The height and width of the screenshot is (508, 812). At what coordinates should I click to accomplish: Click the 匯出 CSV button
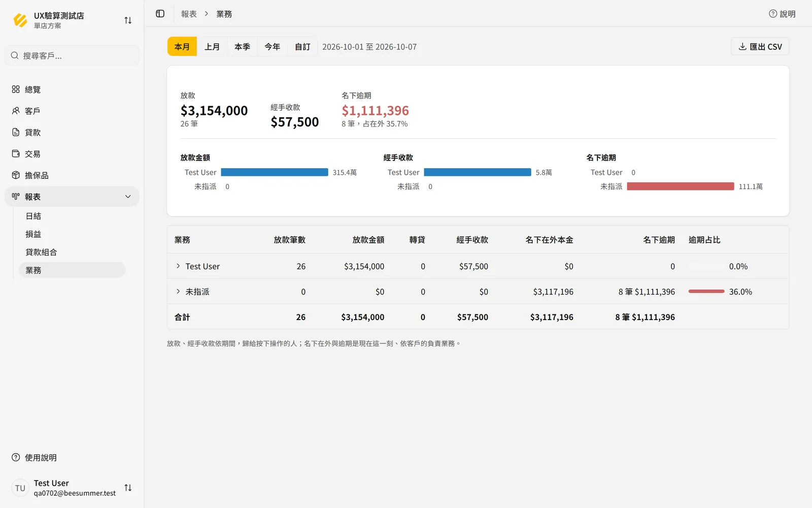pos(760,46)
